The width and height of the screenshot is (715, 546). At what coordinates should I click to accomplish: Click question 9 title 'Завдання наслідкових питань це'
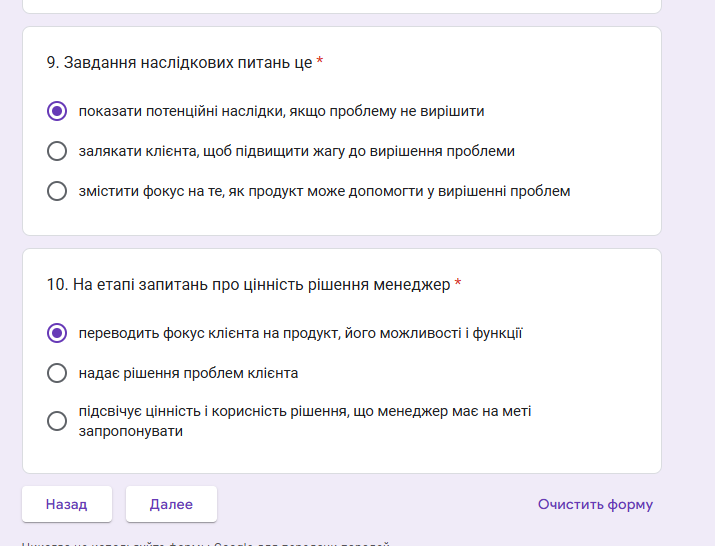point(179,62)
